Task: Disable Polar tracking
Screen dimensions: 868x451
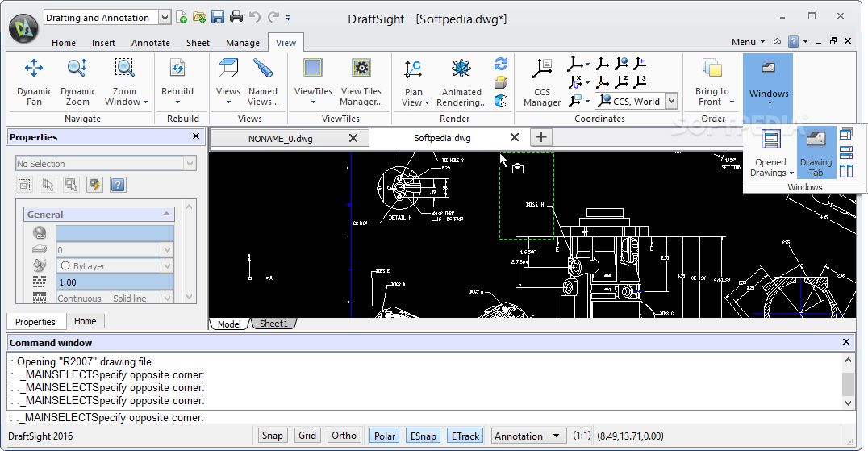Action: coord(385,436)
